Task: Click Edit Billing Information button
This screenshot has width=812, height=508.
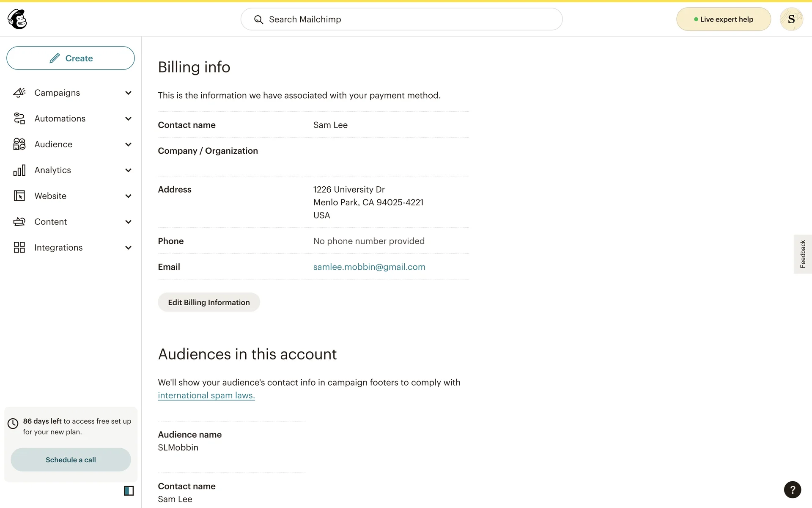Action: click(x=209, y=302)
